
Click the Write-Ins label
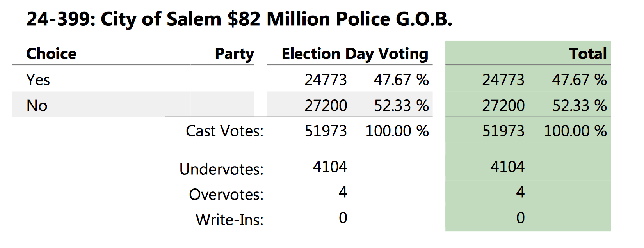tap(229, 220)
